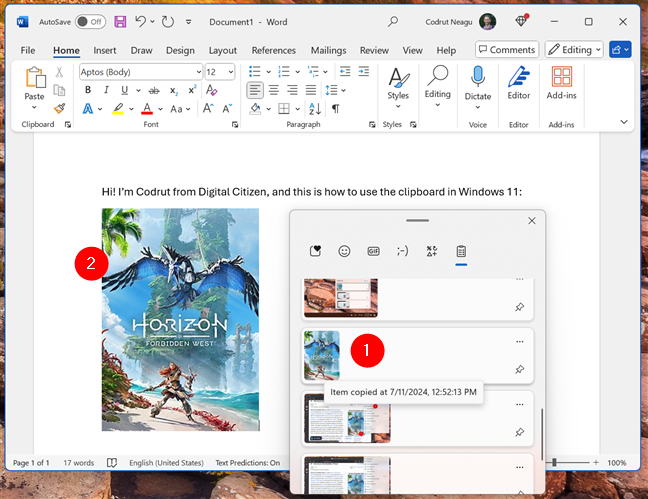The width and height of the screenshot is (648, 499).
Task: Click the Cut scissors icon
Action: coord(59,72)
